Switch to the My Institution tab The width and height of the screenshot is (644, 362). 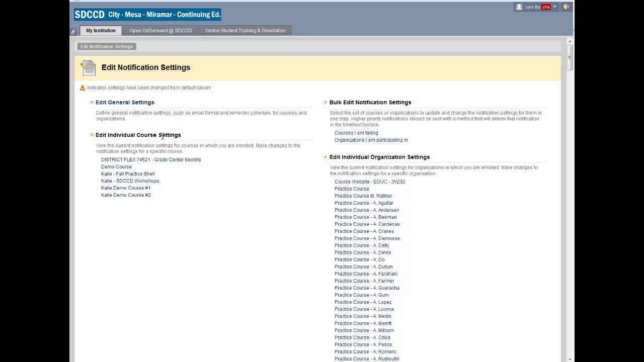pyautogui.click(x=101, y=31)
